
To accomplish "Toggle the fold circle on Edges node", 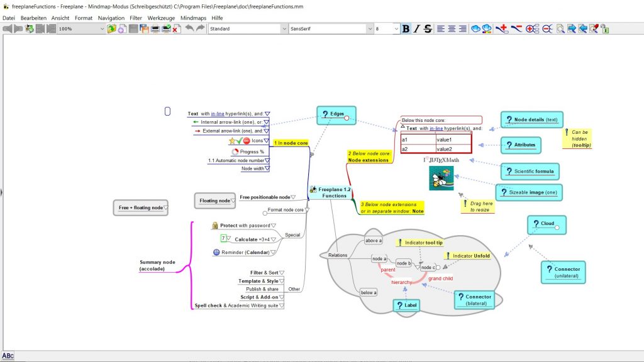I will pos(347,118).
